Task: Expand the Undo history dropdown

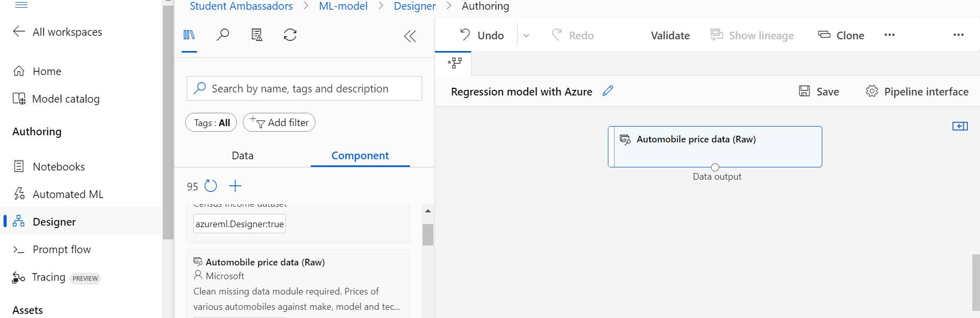Action: [526, 36]
